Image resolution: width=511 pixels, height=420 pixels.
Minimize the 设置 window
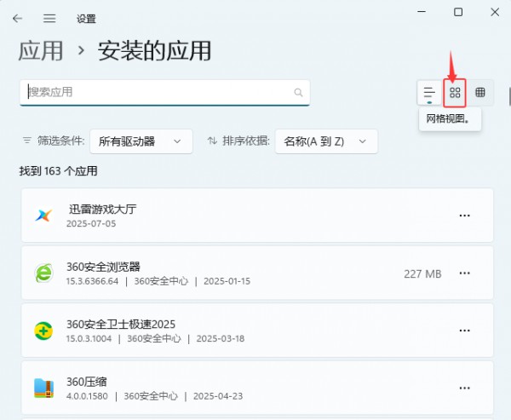[x=422, y=12]
